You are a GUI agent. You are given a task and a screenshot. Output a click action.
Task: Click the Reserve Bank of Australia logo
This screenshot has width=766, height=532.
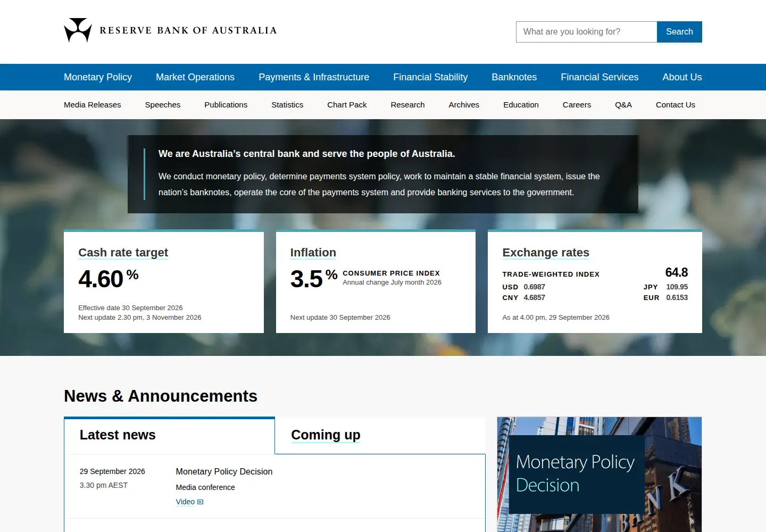pos(170,30)
